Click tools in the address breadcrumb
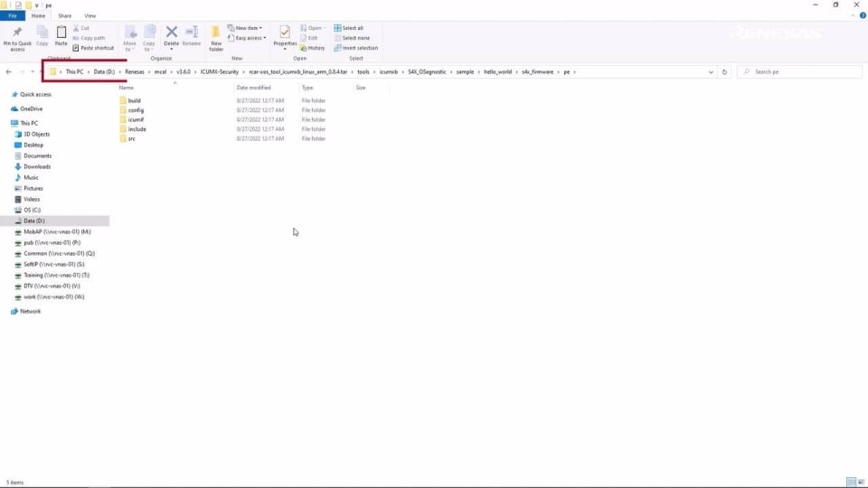This screenshot has width=868, height=488. coord(363,72)
